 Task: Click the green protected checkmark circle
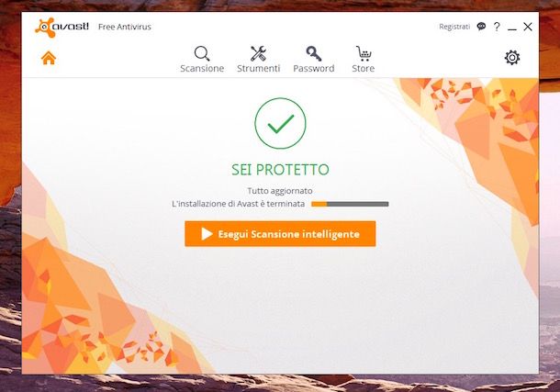tap(280, 123)
